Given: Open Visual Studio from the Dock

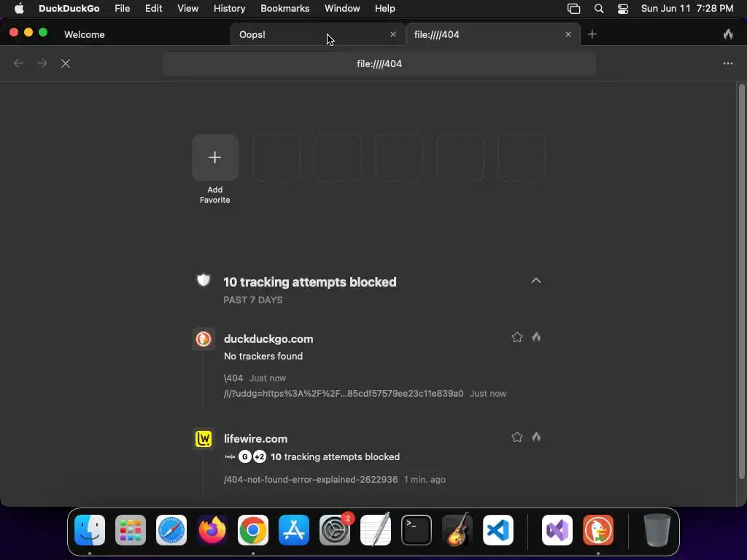Looking at the screenshot, I should [x=557, y=530].
